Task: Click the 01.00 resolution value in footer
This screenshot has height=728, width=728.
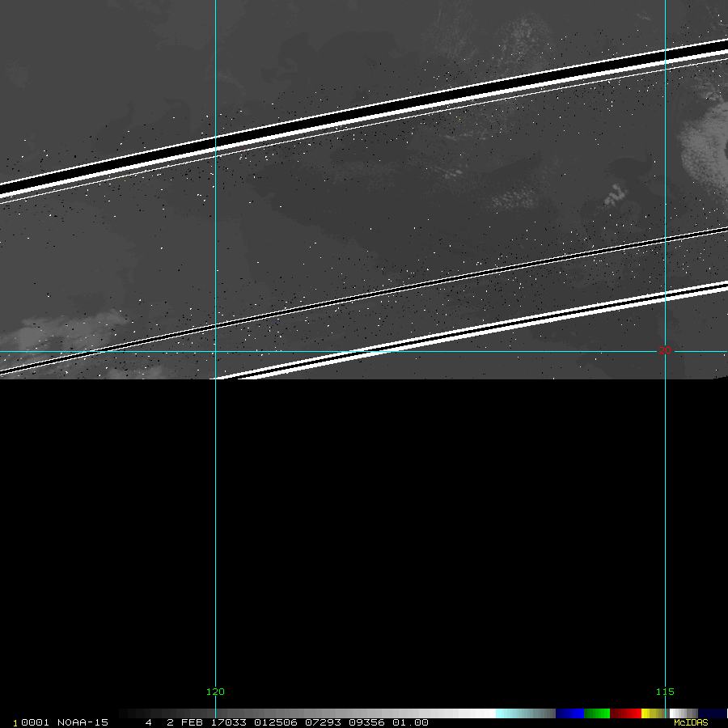Action: click(411, 722)
